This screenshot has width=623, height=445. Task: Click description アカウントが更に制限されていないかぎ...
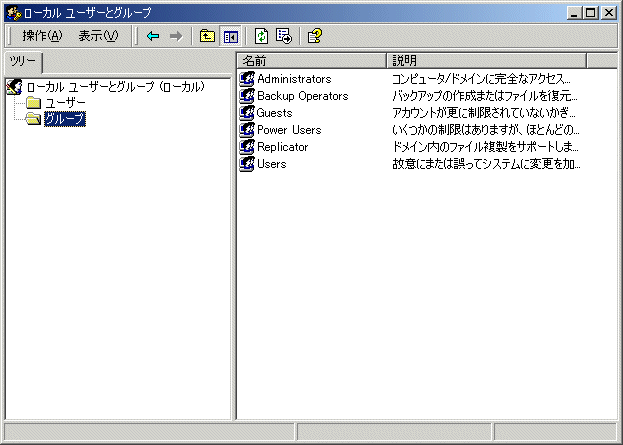point(484,113)
